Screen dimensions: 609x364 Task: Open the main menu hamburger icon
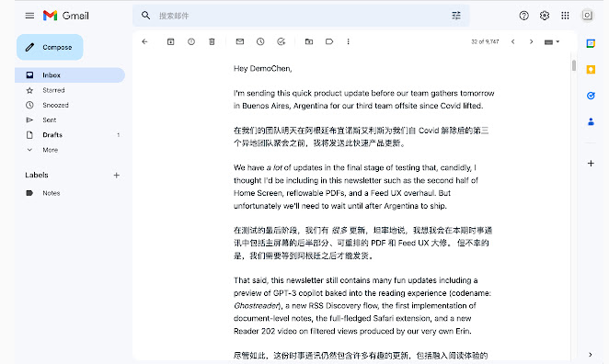point(29,16)
